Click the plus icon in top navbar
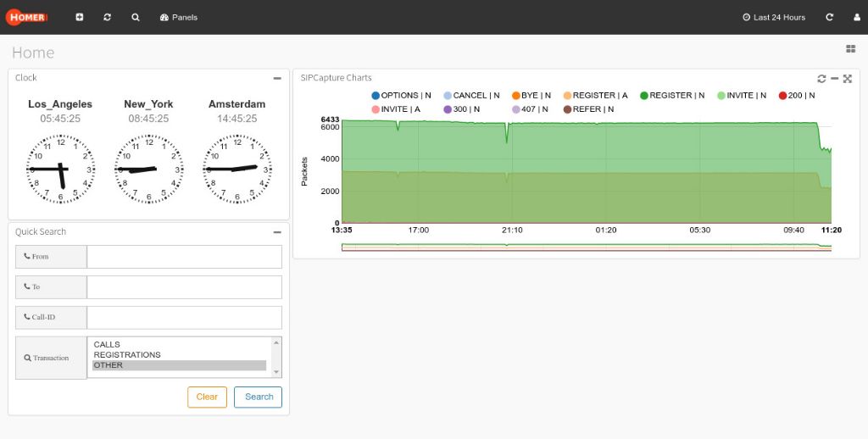Viewport: 868px width, 439px height. click(80, 17)
